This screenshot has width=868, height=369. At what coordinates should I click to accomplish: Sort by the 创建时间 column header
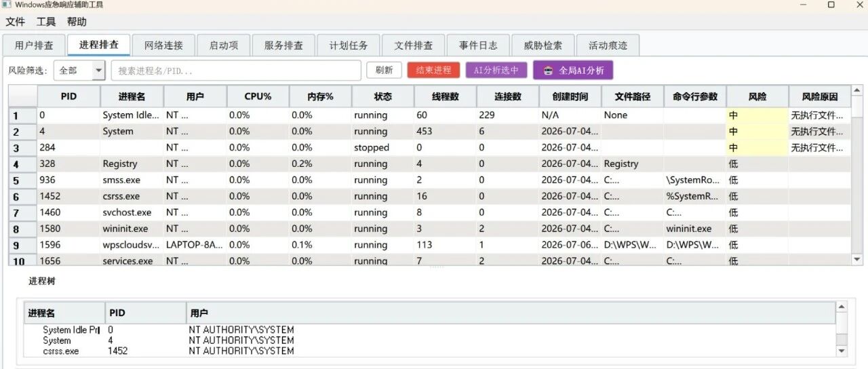tap(570, 96)
